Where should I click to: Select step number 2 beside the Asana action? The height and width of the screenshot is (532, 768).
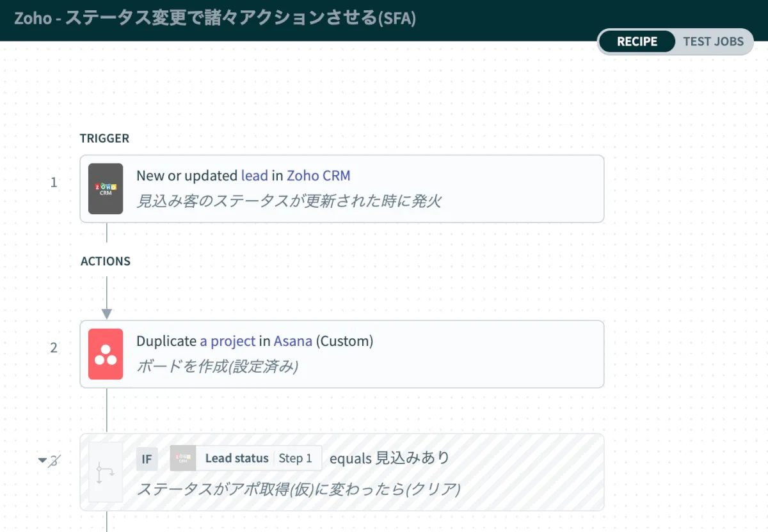(54, 348)
